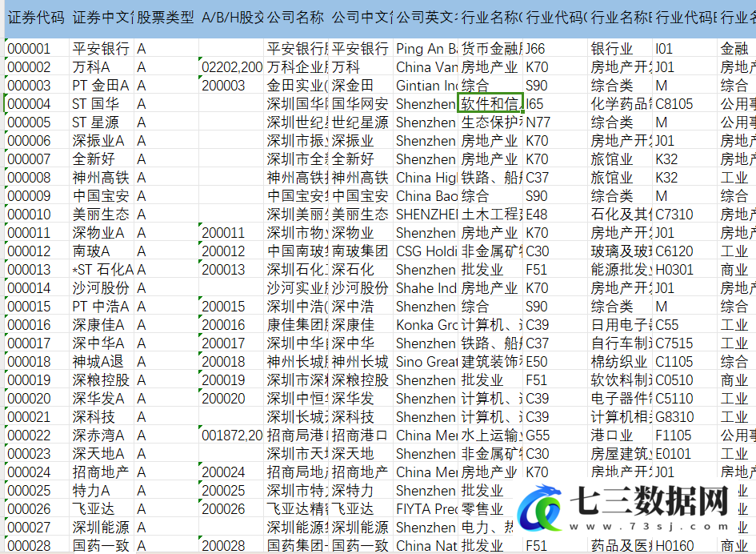Screen dimensions: 756x554
Task: Click the 水上运输 industry cell
Action: click(490, 436)
